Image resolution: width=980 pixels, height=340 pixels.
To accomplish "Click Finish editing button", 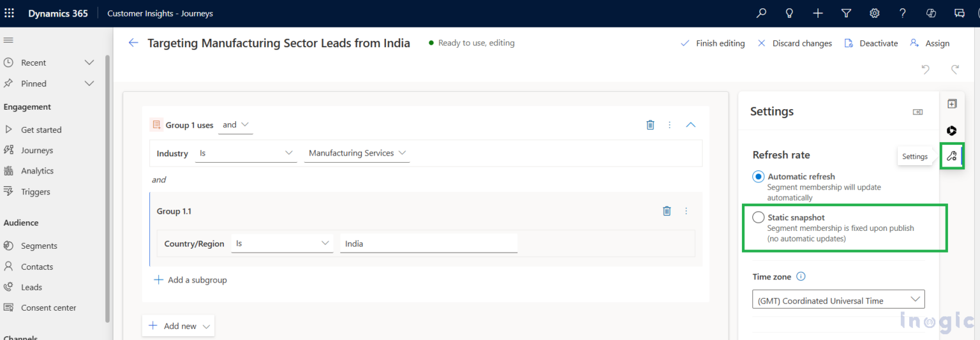I will click(713, 43).
